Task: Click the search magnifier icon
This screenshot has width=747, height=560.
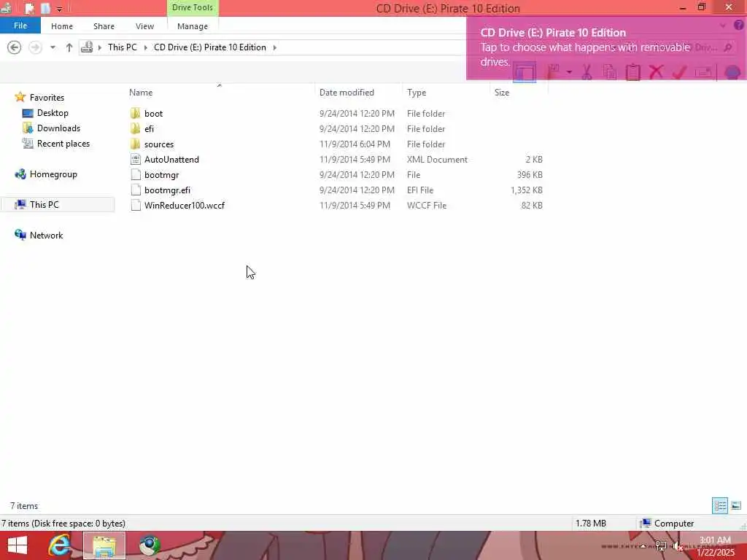Action: pos(727,47)
